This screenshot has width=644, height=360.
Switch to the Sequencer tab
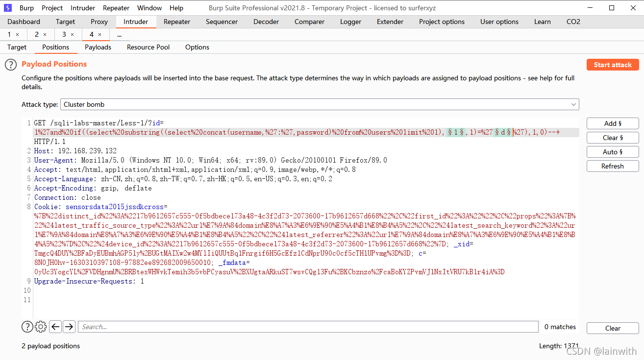point(222,22)
